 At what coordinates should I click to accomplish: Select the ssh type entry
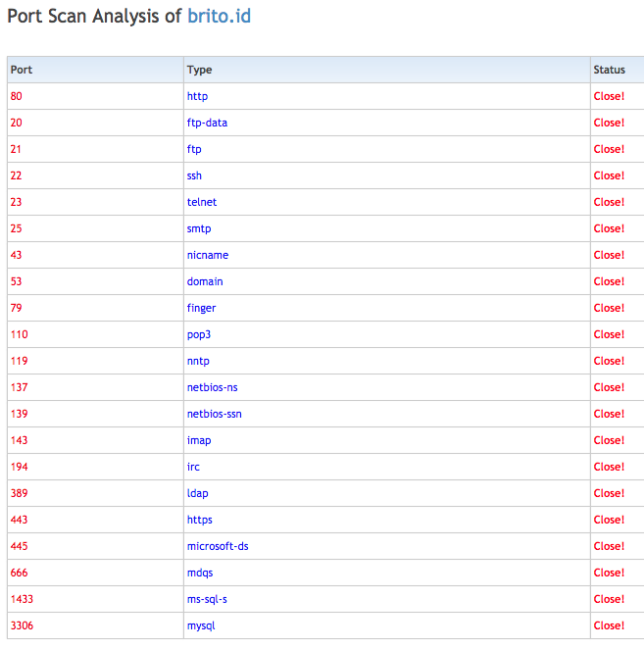(x=194, y=175)
